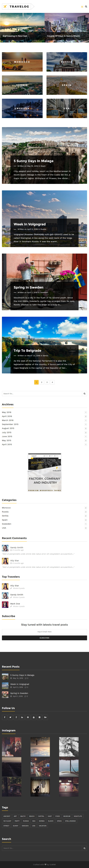Open the September 2015 archive
Viewport: 89px width, 868px height.
(10, 424)
